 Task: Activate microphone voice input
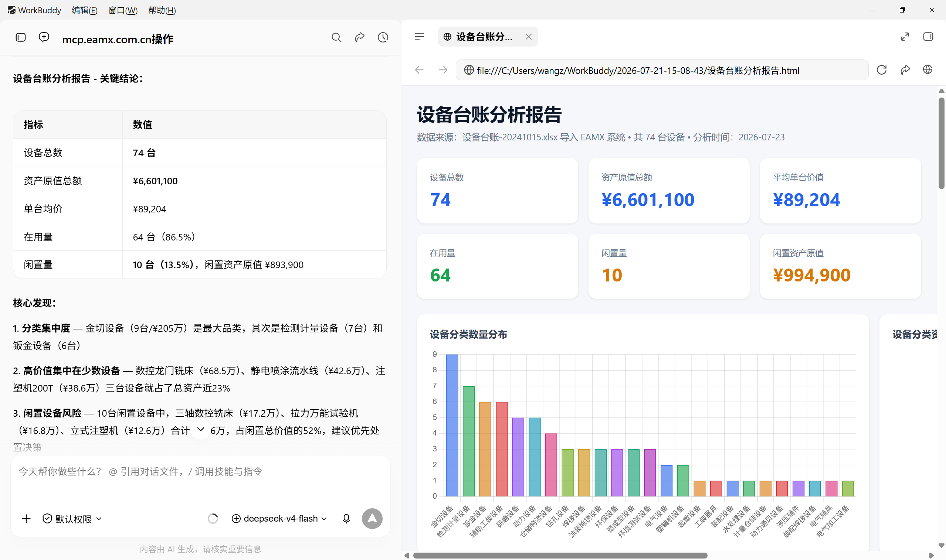coord(346,519)
